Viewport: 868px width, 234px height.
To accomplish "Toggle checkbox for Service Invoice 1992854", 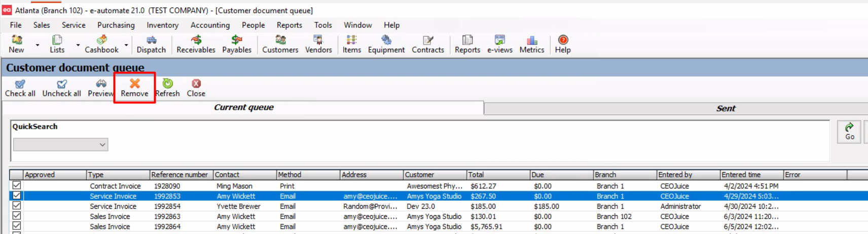I will (17, 206).
